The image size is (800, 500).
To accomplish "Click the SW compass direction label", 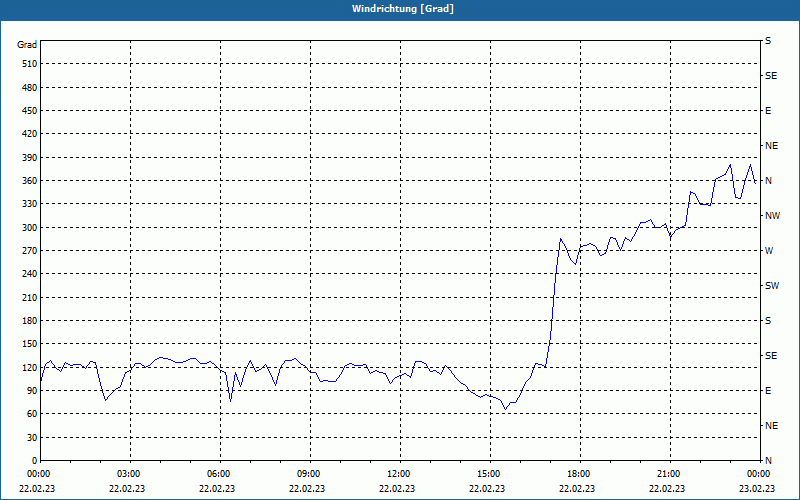I will tap(772, 286).
